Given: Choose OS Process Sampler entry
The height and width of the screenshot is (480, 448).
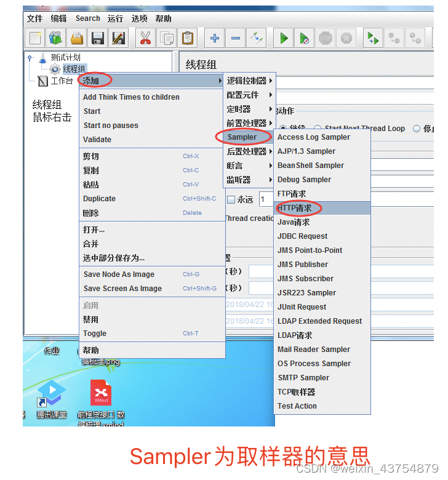Looking at the screenshot, I should click(x=322, y=364).
